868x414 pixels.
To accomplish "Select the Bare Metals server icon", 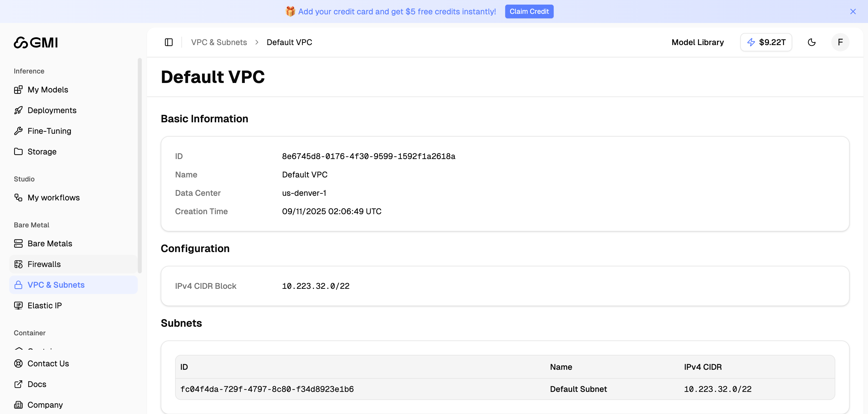I will point(19,243).
